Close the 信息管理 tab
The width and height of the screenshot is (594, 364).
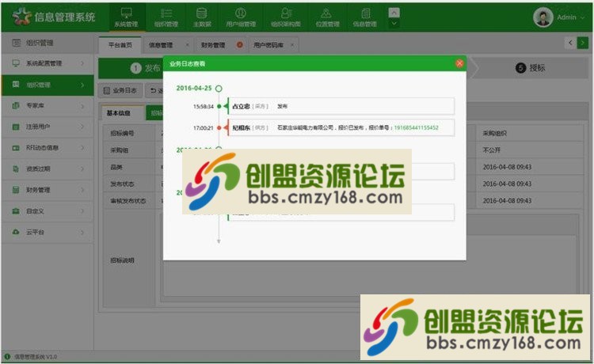click(x=187, y=45)
